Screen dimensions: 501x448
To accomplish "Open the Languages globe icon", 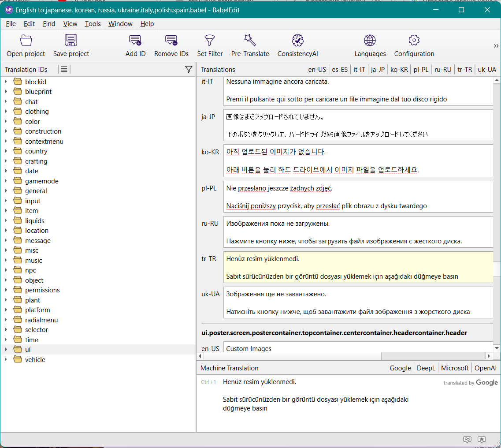I will pyautogui.click(x=370, y=41).
